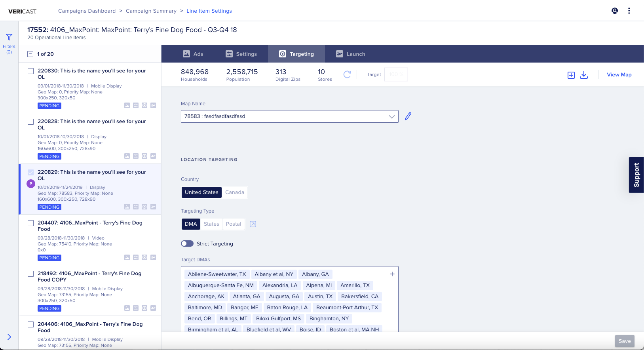Image resolution: width=644 pixels, height=350 pixels.
Task: Refresh the household counts with reload icon
Action: [347, 74]
